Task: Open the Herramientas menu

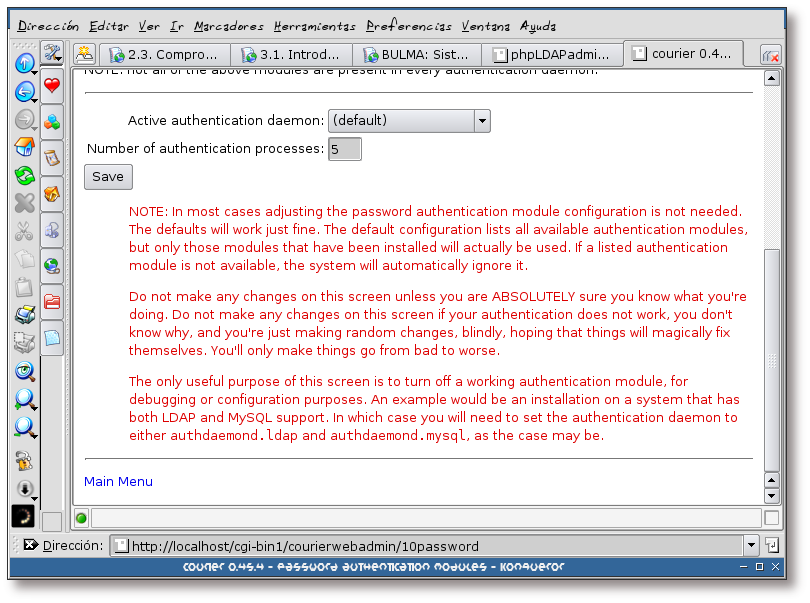Action: pos(315,26)
